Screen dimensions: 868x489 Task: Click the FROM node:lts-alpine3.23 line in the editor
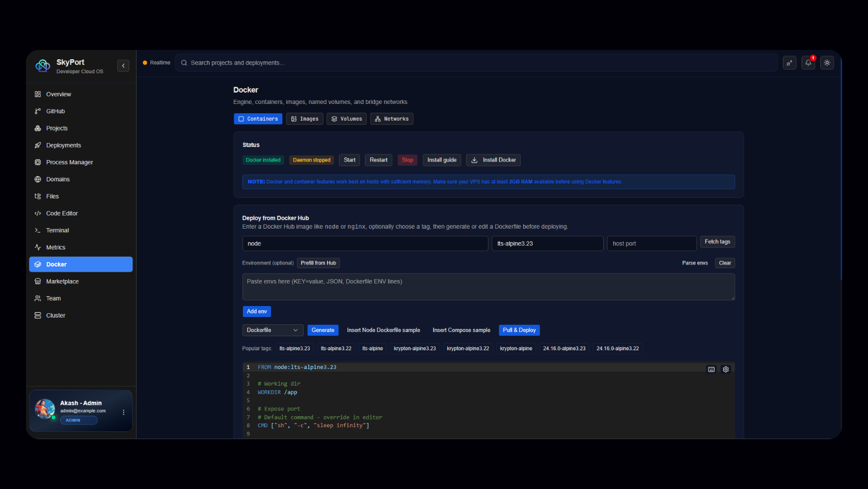click(x=297, y=367)
